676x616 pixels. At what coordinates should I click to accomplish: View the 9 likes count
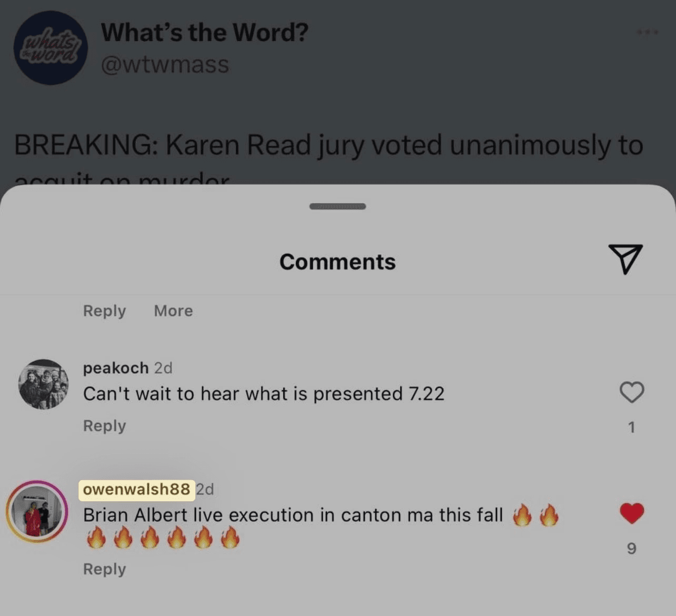(x=632, y=549)
